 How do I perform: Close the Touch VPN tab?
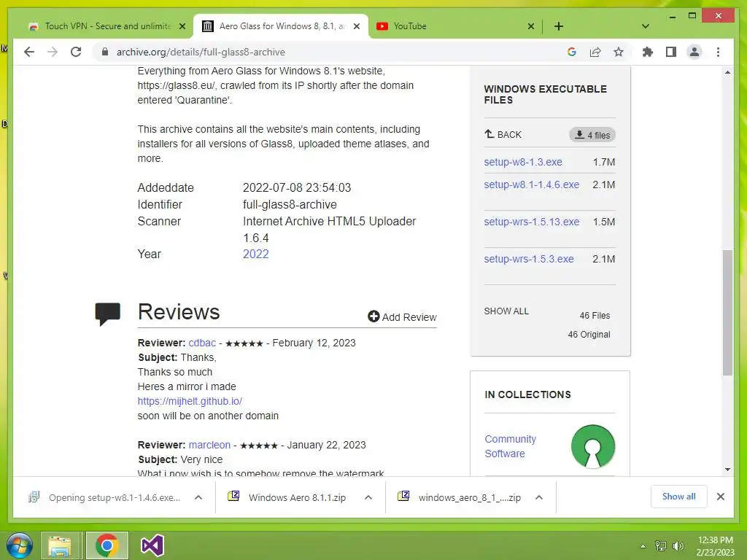(182, 26)
